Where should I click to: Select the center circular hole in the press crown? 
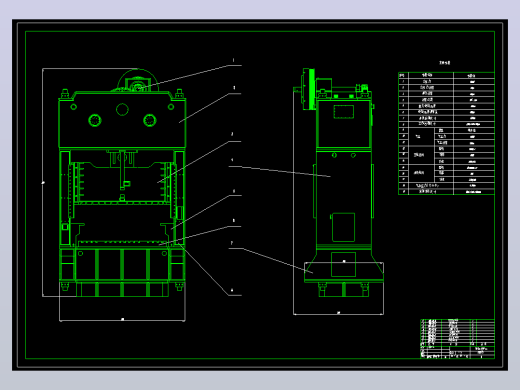point(122,109)
